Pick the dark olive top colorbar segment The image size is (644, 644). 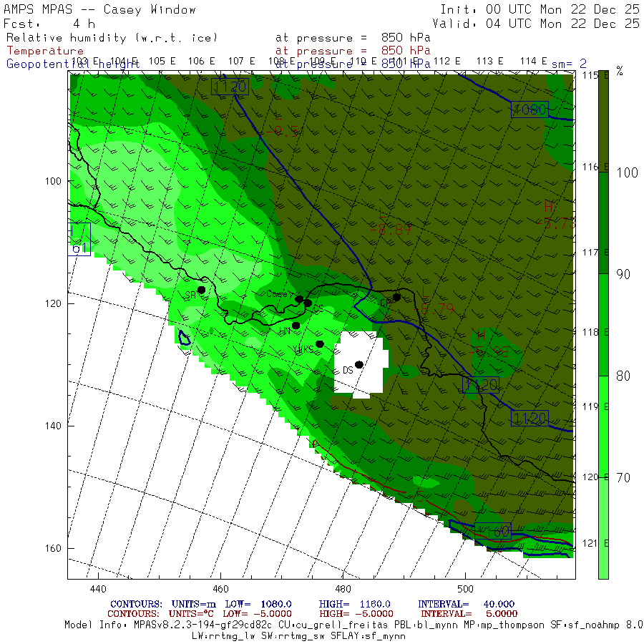[603, 121]
